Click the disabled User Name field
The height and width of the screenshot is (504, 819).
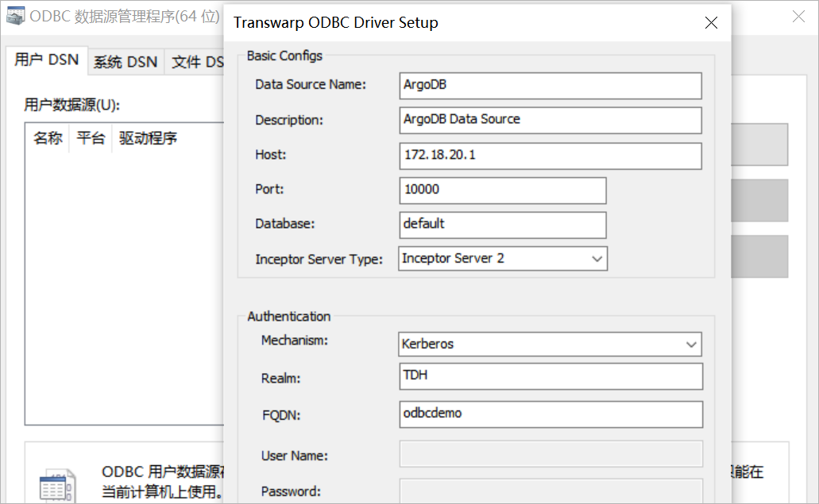tap(551, 455)
